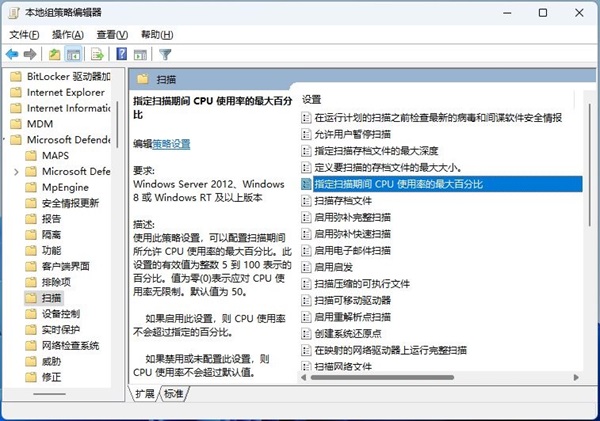Click the policy icon beside 启用启发
Screen dimensions: 600x421
[306, 267]
